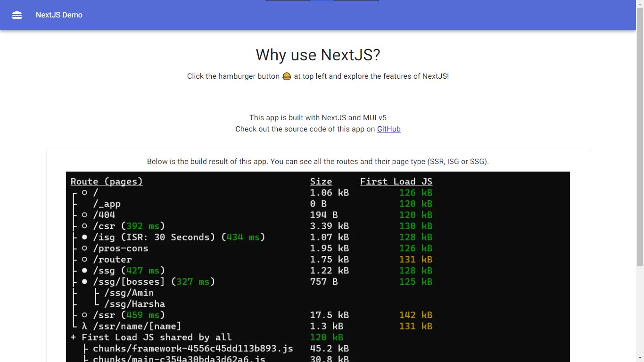Click the scrollbar down arrow
The image size is (644, 362).
[x=640, y=358]
